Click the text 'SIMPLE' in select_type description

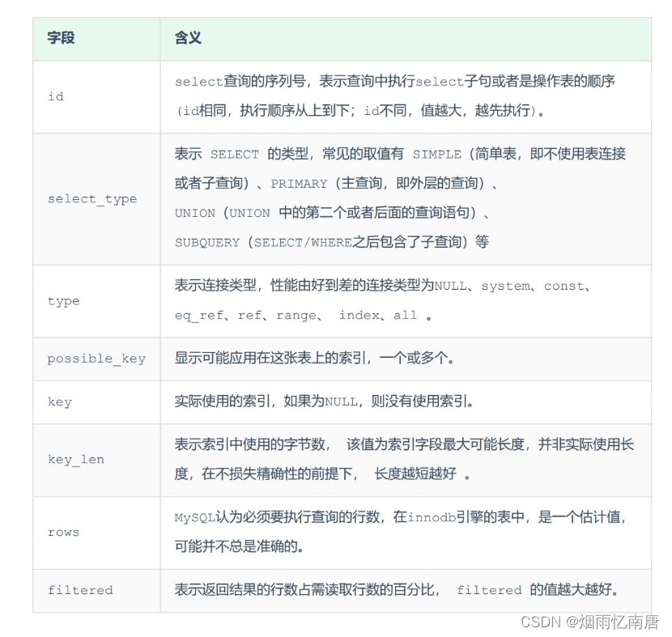(x=436, y=155)
